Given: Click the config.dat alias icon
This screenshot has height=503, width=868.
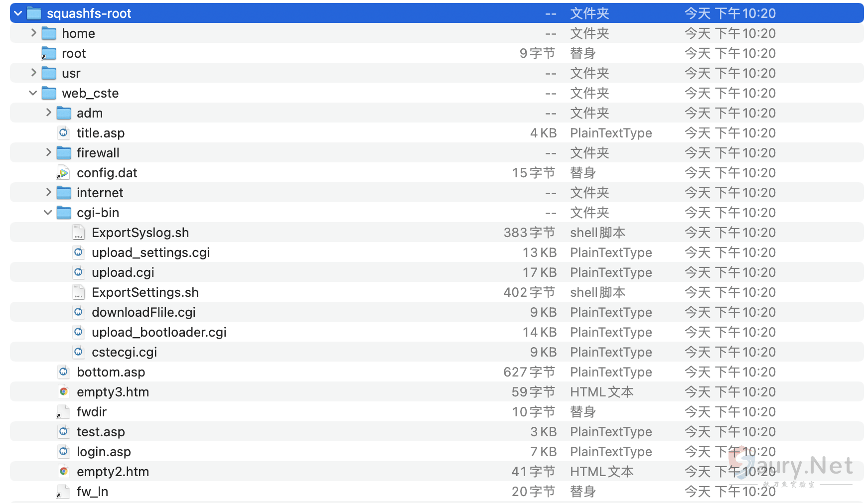Looking at the screenshot, I should [63, 173].
